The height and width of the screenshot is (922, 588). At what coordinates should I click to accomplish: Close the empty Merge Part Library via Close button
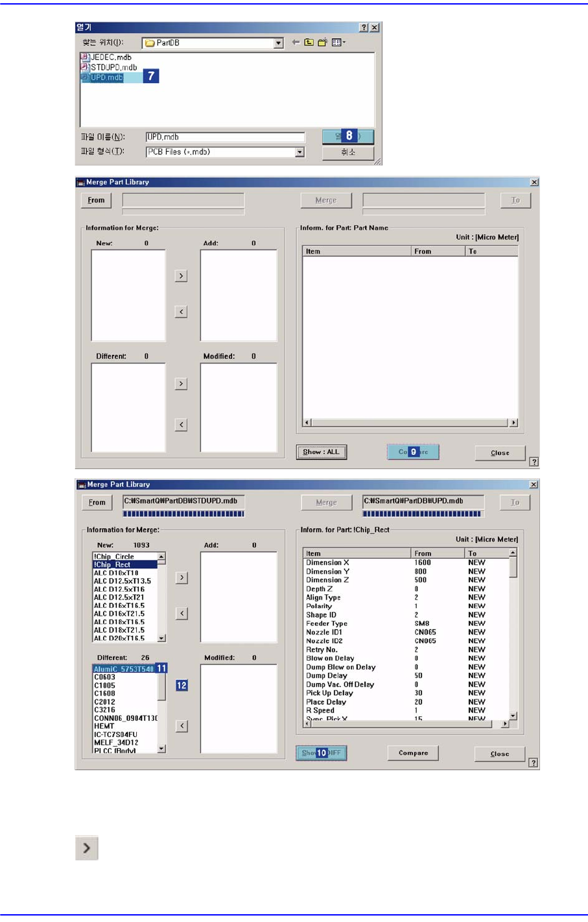[500, 453]
